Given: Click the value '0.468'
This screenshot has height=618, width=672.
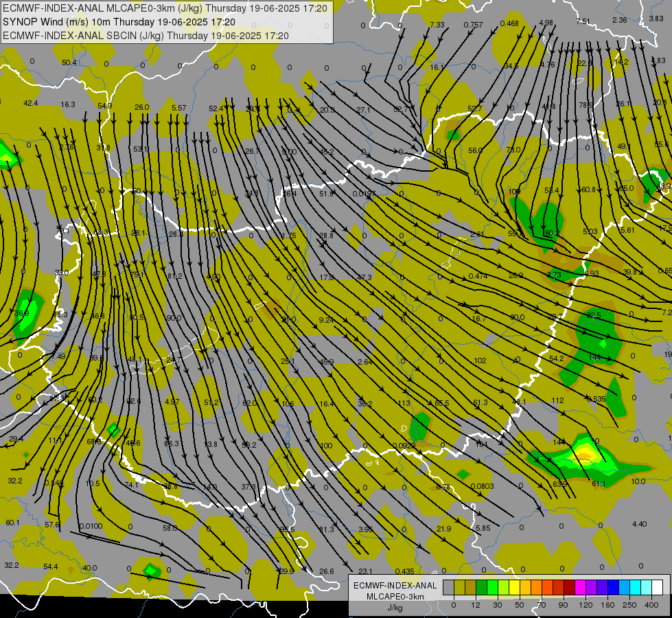Looking at the screenshot, I should point(509,23).
